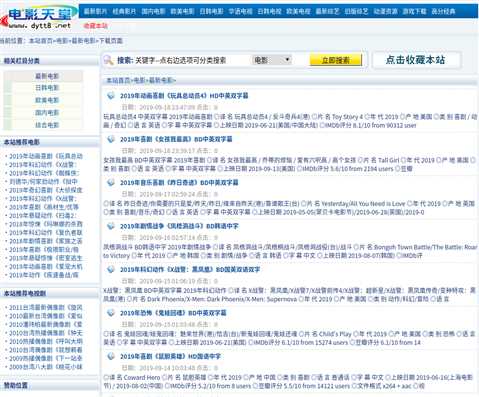
Task: Open 华语电视 in the top navigation
Action: 240,11
